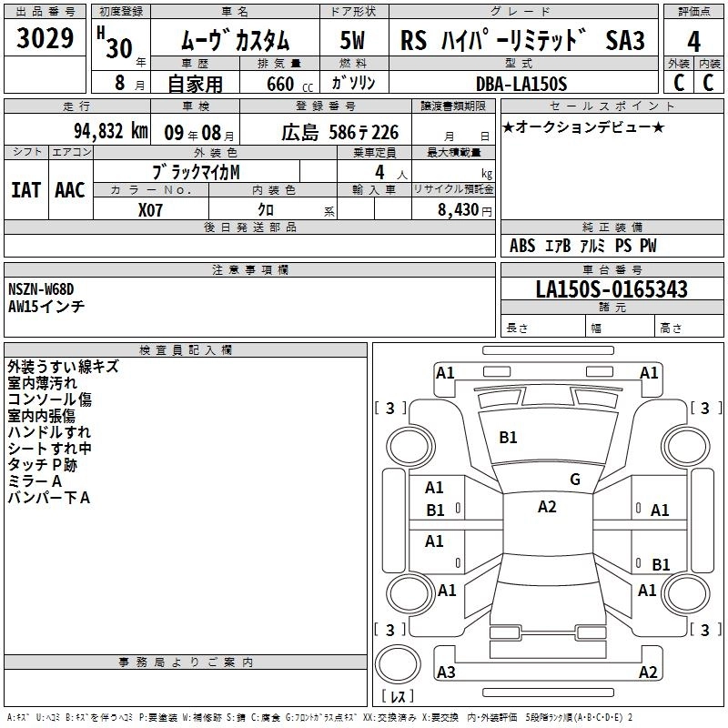Click the lot number 3029

[45, 41]
